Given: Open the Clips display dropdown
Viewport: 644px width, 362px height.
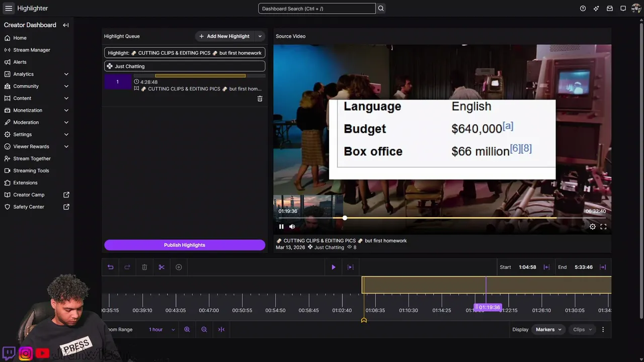Looking at the screenshot, I should pyautogui.click(x=583, y=329).
